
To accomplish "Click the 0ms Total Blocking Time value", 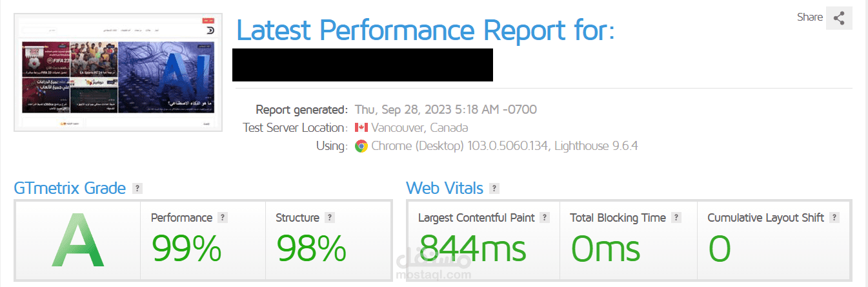I will 605,249.
